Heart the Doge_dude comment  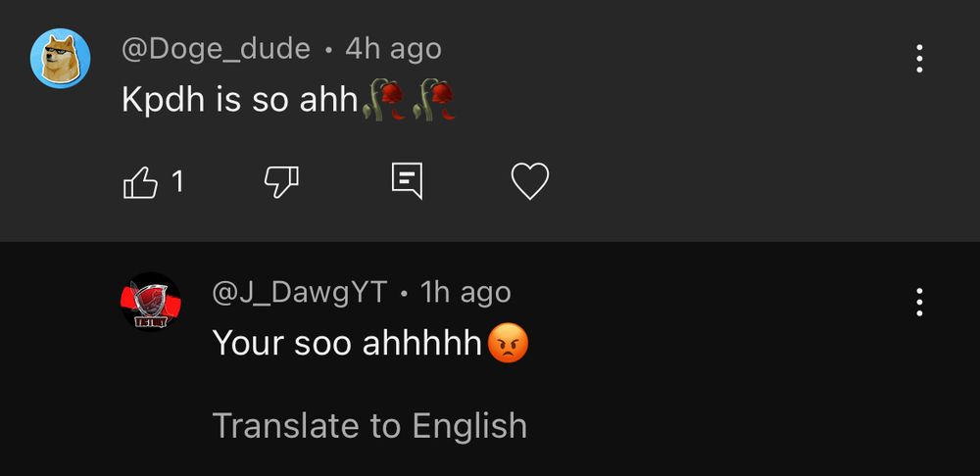(530, 181)
